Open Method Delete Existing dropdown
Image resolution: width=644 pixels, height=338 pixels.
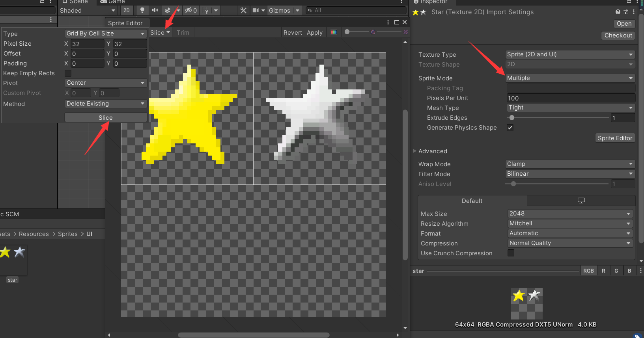(x=106, y=104)
